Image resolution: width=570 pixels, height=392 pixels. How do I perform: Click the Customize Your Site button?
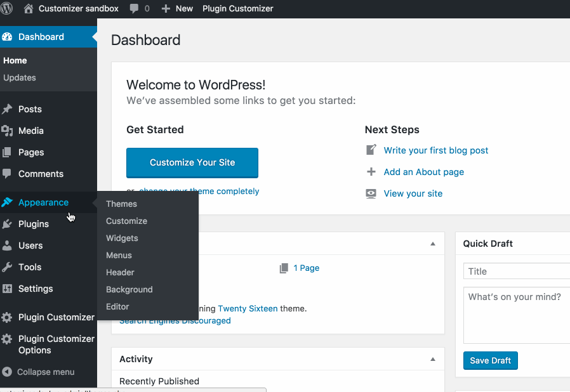coord(192,163)
